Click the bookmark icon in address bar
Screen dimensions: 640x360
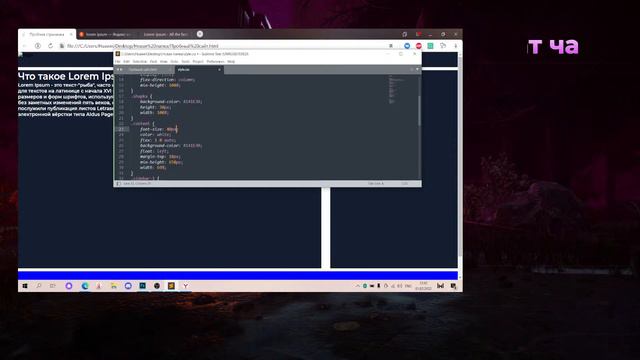(391, 46)
